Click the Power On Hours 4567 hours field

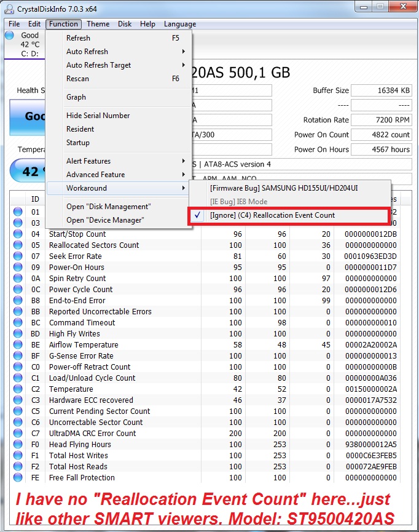[x=382, y=149]
